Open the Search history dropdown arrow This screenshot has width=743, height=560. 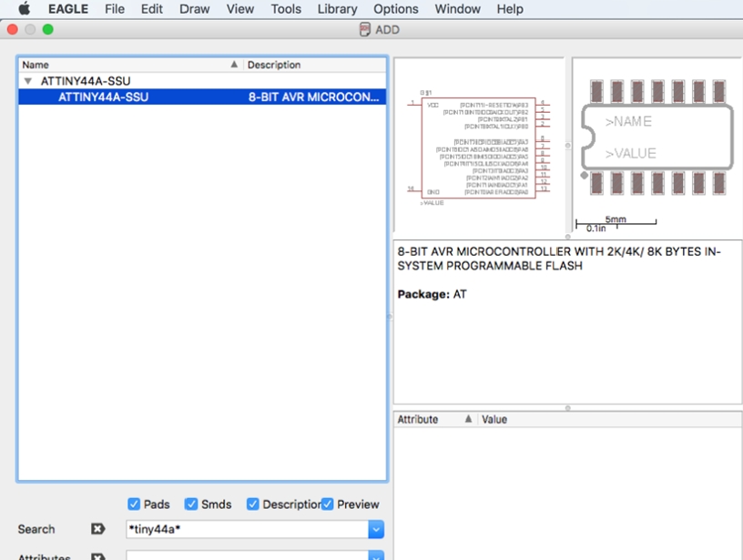tap(376, 529)
